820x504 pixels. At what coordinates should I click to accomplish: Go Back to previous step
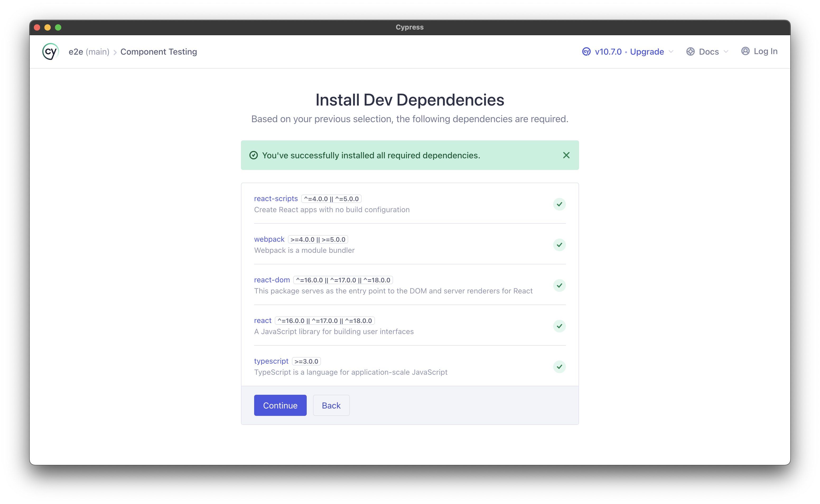(x=331, y=405)
